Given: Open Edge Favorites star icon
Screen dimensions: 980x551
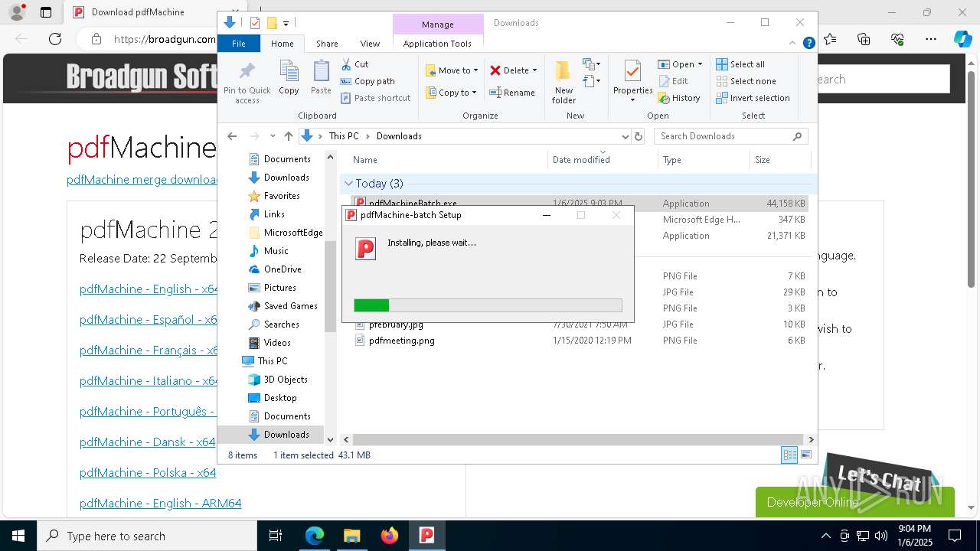Looking at the screenshot, I should coord(830,39).
